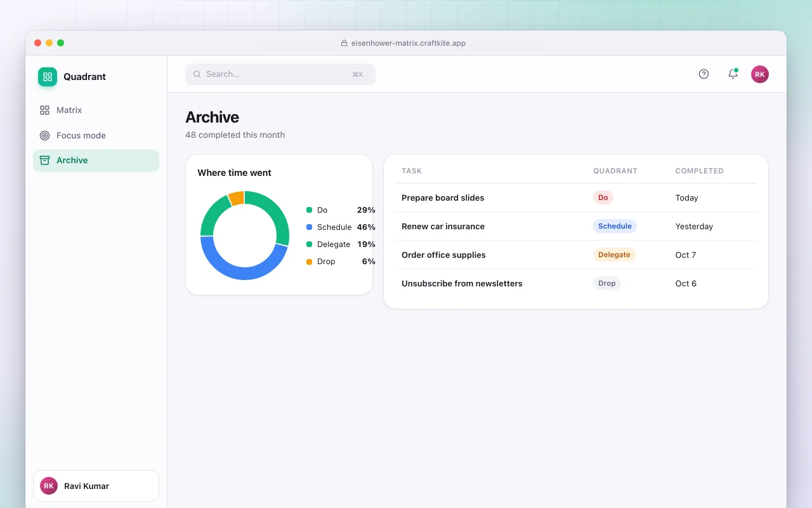Viewport: 812px width, 508px height.
Task: Click the browser address bar lock icon
Action: 344,43
